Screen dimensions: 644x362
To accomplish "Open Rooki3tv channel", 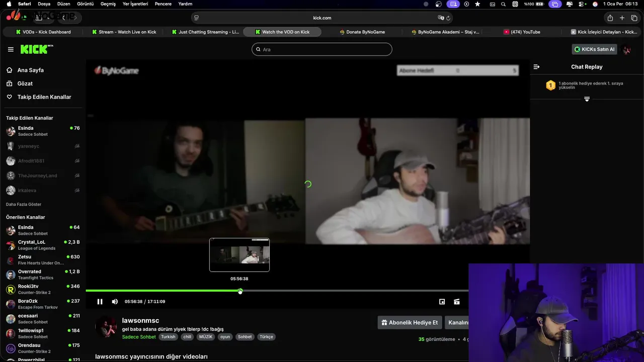I will pos(43,289).
